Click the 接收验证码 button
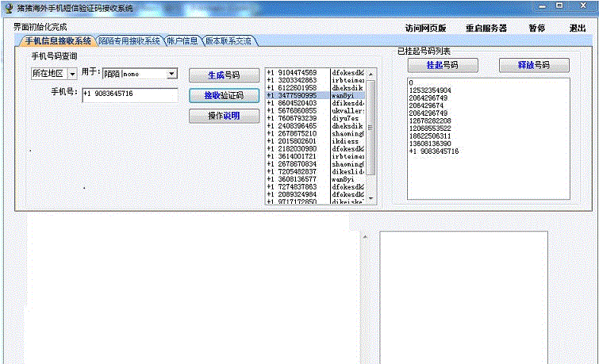Screen dimensions: 599x364 click(223, 96)
